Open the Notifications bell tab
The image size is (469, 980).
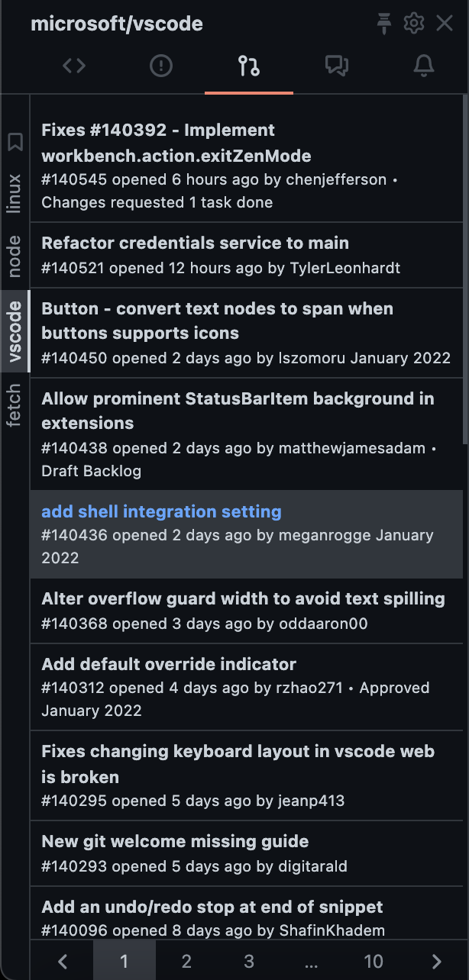tap(424, 66)
